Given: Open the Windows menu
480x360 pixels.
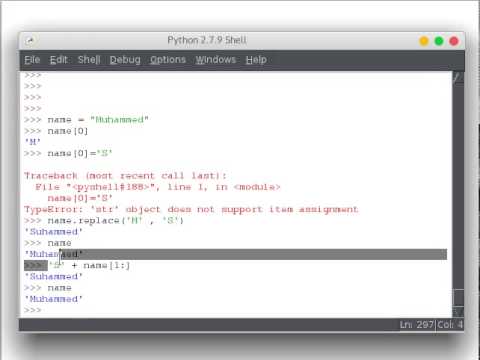Looking at the screenshot, I should coord(216,60).
